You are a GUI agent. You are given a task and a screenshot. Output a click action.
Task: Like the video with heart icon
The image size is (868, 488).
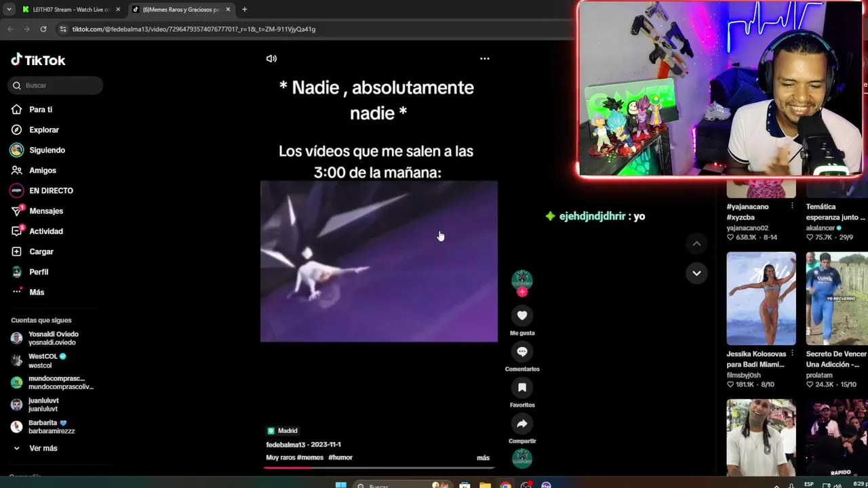pyautogui.click(x=522, y=315)
